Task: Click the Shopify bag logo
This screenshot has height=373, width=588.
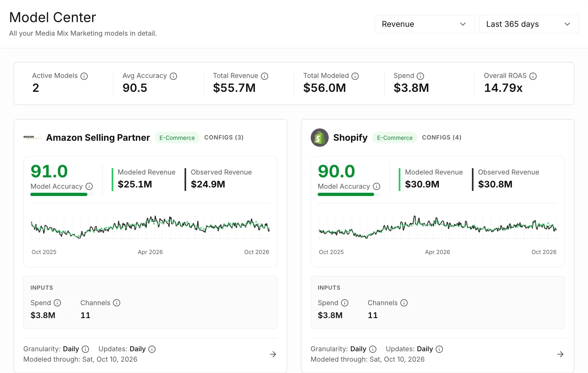Action: click(320, 138)
